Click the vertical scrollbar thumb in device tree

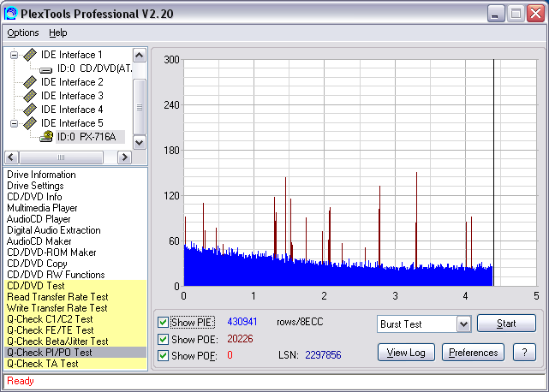point(140,107)
